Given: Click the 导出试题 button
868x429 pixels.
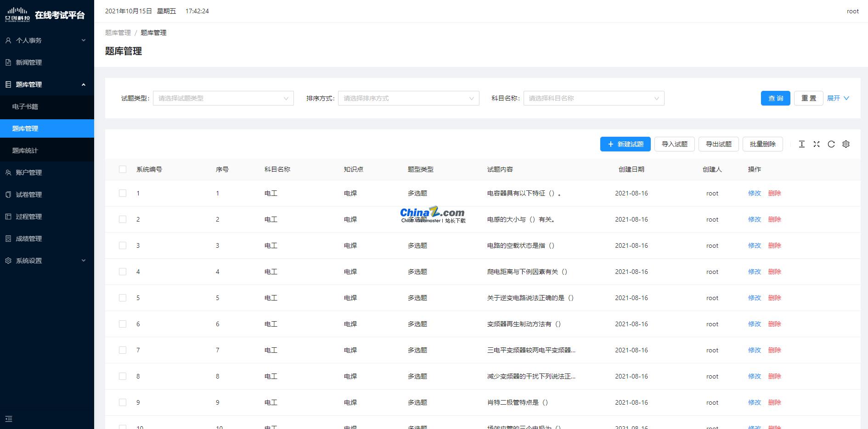Looking at the screenshot, I should [719, 144].
